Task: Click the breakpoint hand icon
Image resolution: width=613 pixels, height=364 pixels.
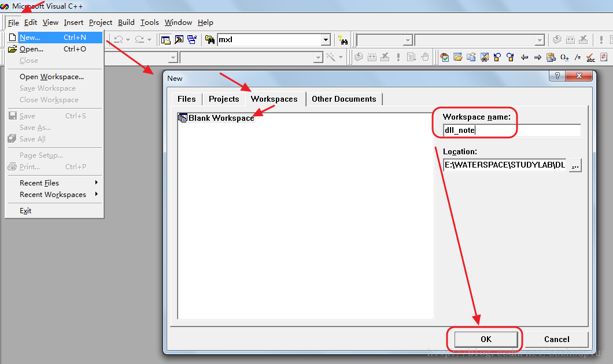Action: 425,57
